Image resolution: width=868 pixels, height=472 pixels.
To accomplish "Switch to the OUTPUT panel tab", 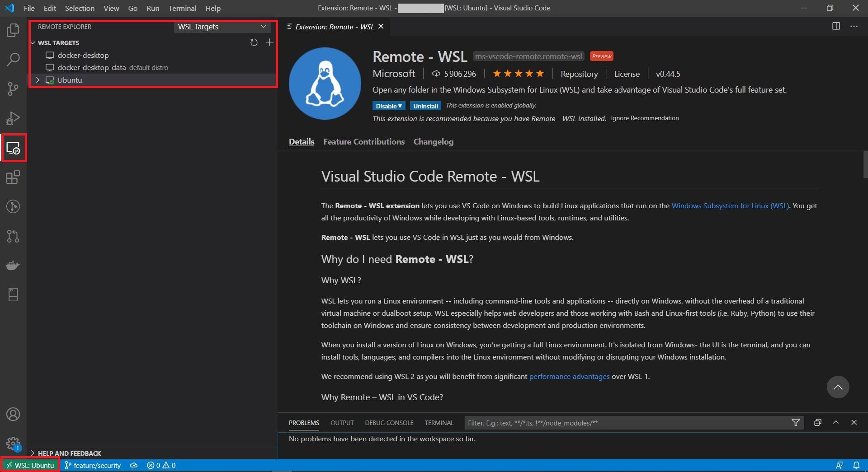I will (x=342, y=423).
